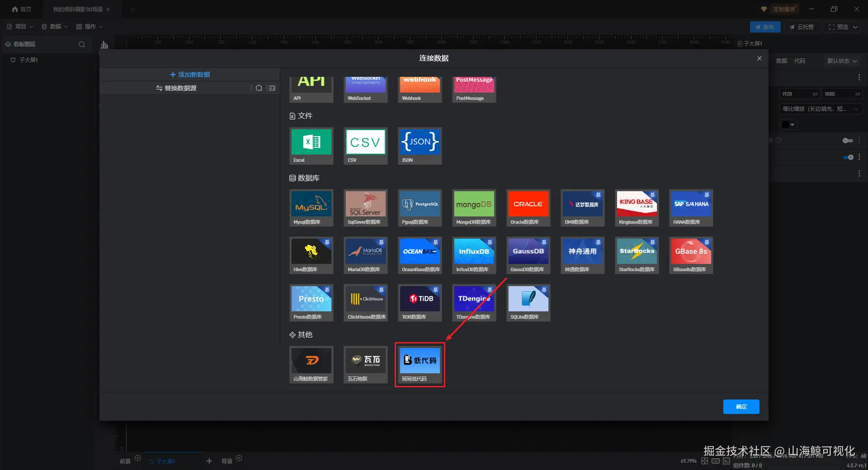Open the 项目 menu
The height and width of the screenshot is (470, 868).
click(20, 27)
